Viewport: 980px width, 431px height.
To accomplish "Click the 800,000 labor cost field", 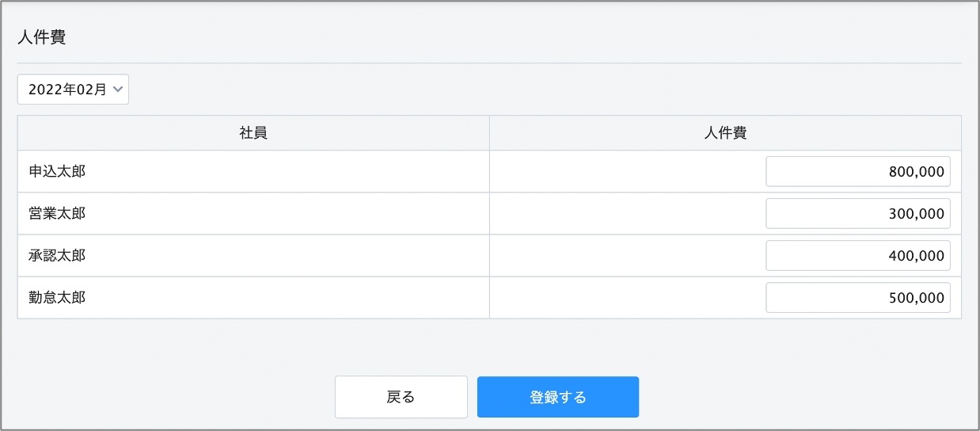I will 858,171.
